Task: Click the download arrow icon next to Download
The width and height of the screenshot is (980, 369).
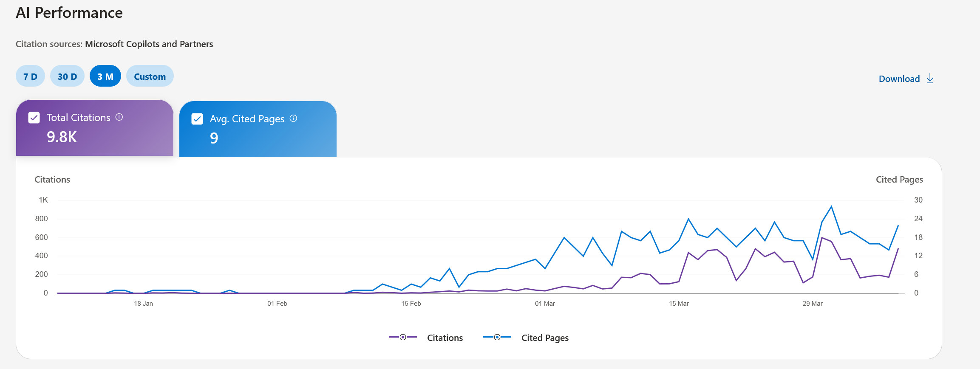Action: point(930,79)
